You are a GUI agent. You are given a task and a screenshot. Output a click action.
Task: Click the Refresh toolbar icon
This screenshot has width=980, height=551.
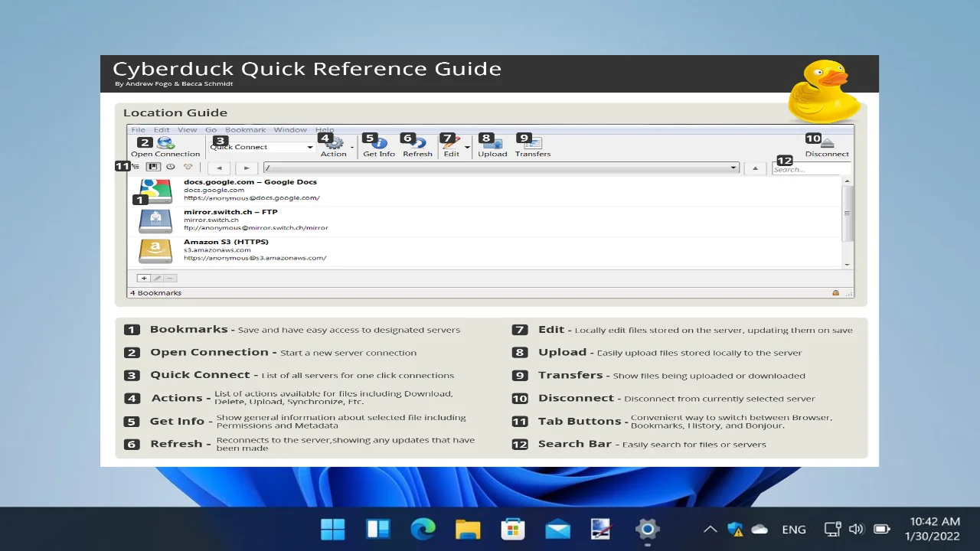pyautogui.click(x=418, y=142)
